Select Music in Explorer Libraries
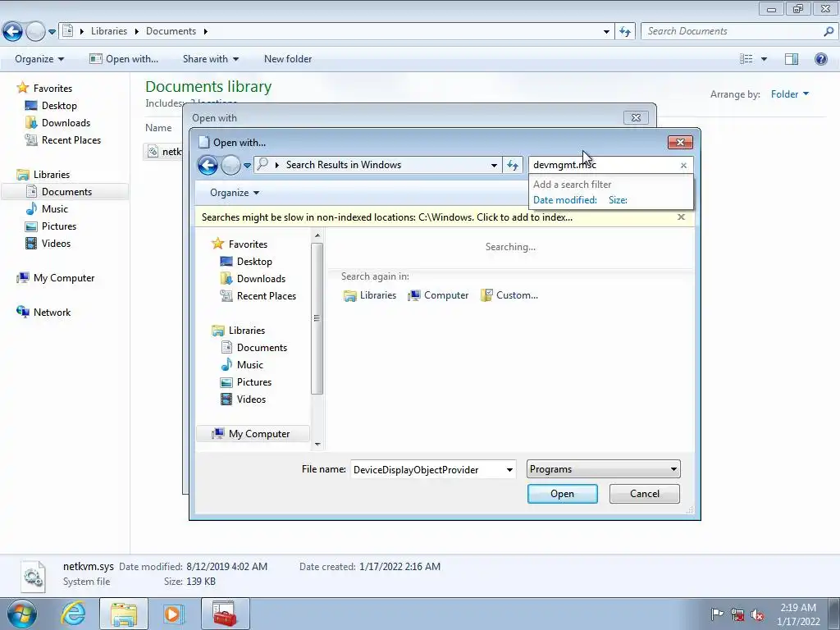The height and width of the screenshot is (630, 840). [x=47, y=209]
